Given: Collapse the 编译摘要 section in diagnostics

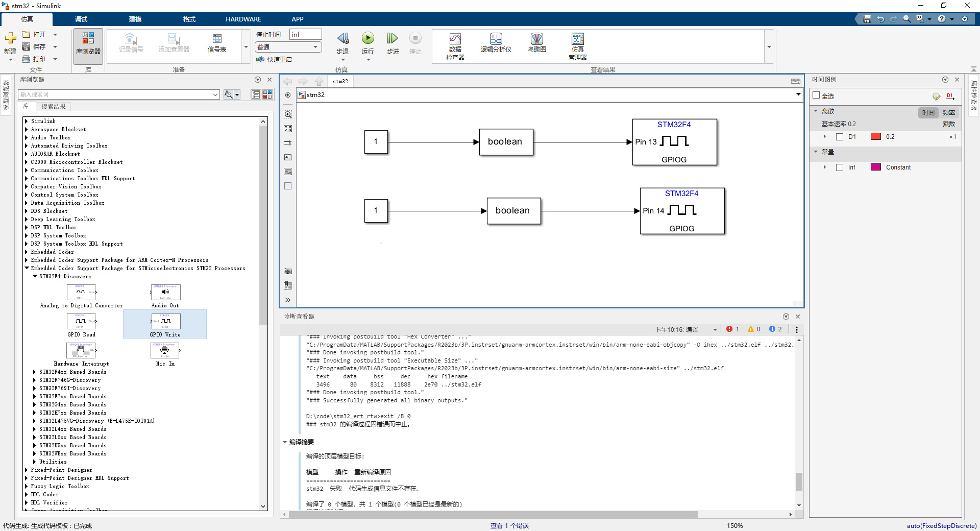Looking at the screenshot, I should [x=285, y=442].
